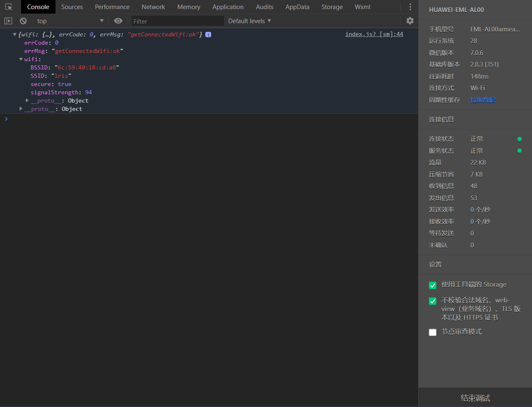Image resolution: width=532 pixels, height=407 pixels.
Task: Toggle the console sidebar panel icon
Action: point(8,21)
